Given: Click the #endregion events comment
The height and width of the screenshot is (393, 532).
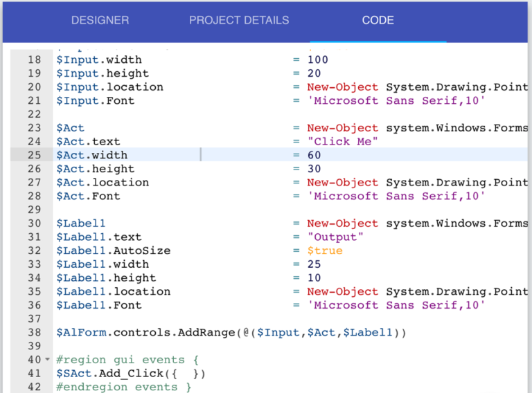Looking at the screenshot, I should [x=124, y=387].
